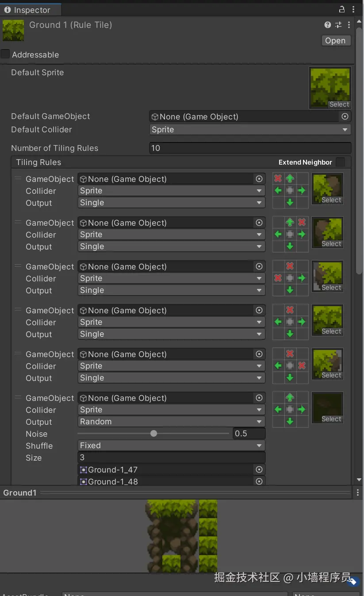The width and height of the screenshot is (364, 596).
Task: Click the down arrow in the second rule's neighbor grid
Action: pos(290,246)
